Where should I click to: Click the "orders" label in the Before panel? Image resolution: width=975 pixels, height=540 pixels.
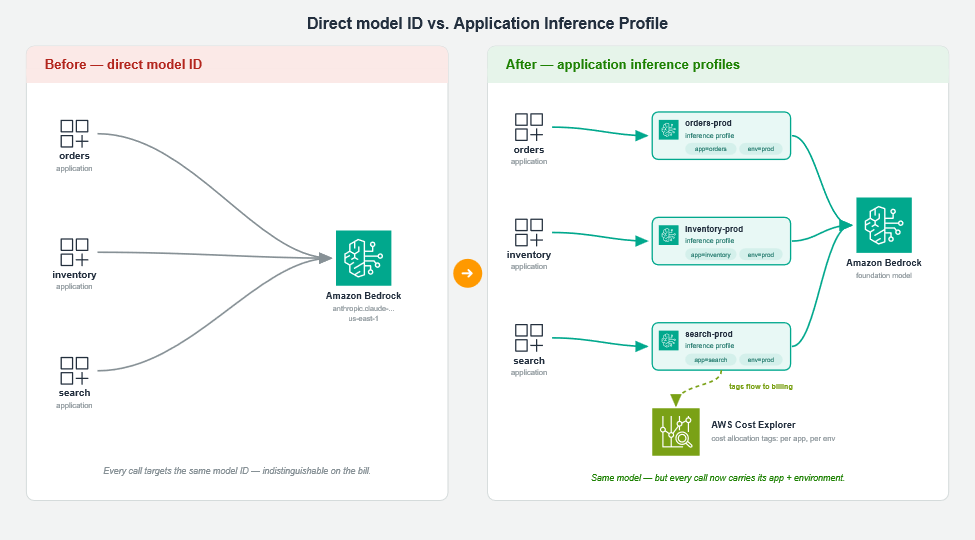[x=74, y=156]
